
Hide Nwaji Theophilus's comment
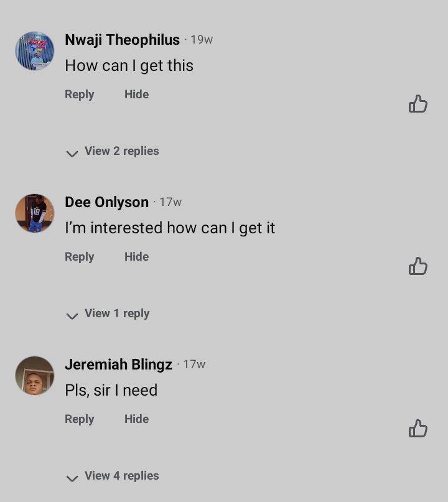tap(136, 95)
